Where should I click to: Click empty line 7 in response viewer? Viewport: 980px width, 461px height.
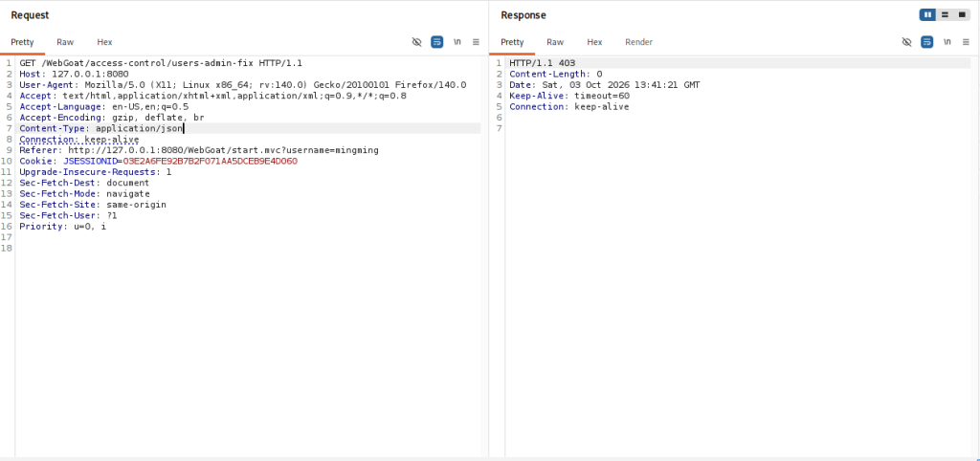pos(738,129)
